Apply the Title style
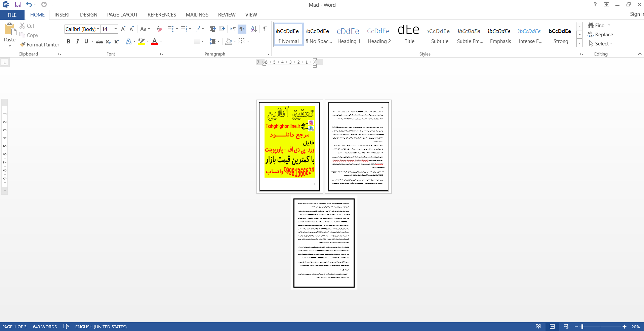The height and width of the screenshot is (331, 644). pyautogui.click(x=409, y=35)
